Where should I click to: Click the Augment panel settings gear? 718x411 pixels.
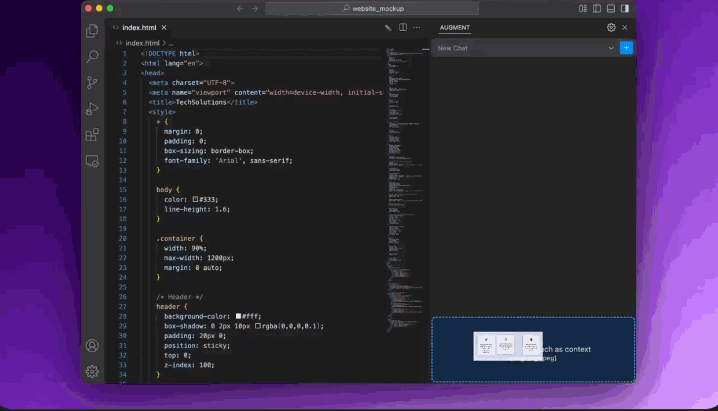click(611, 28)
